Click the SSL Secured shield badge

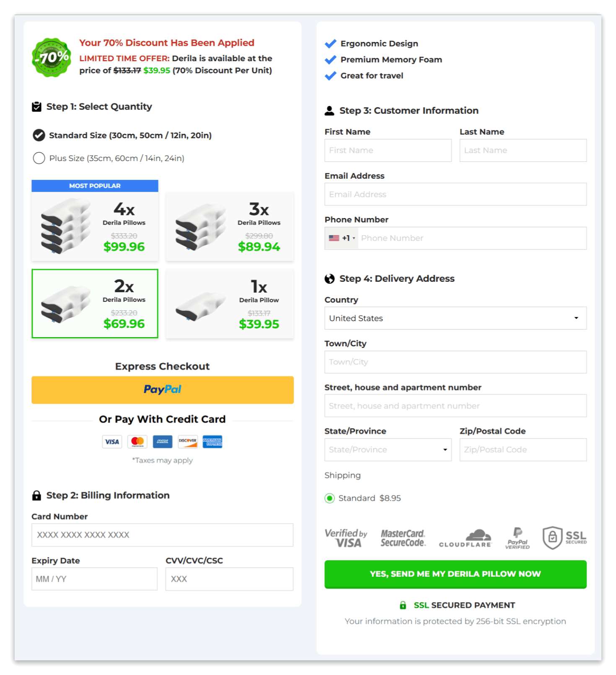pos(564,537)
